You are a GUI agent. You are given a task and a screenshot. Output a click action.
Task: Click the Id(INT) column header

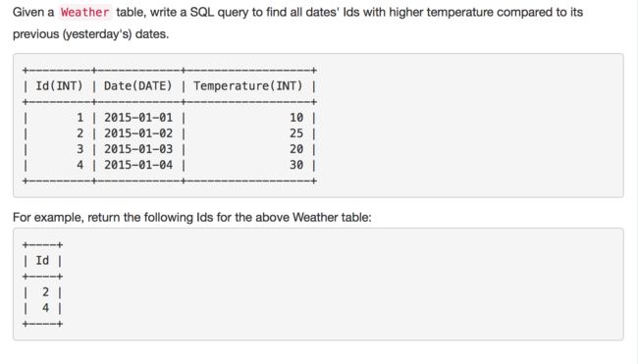point(60,85)
